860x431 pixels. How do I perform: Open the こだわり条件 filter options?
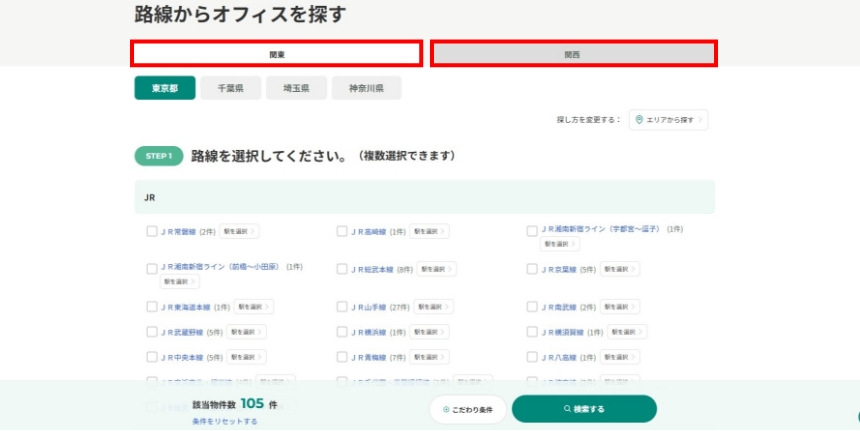467,409
